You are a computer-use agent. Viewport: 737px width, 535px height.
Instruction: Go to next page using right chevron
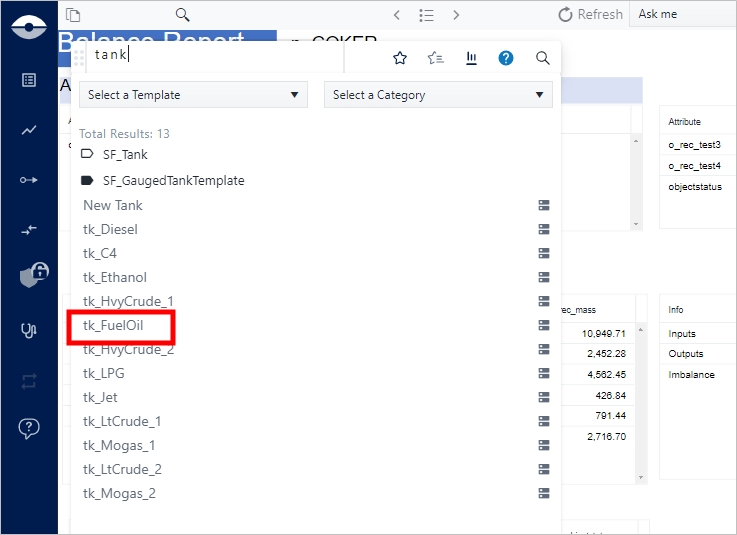tap(456, 15)
